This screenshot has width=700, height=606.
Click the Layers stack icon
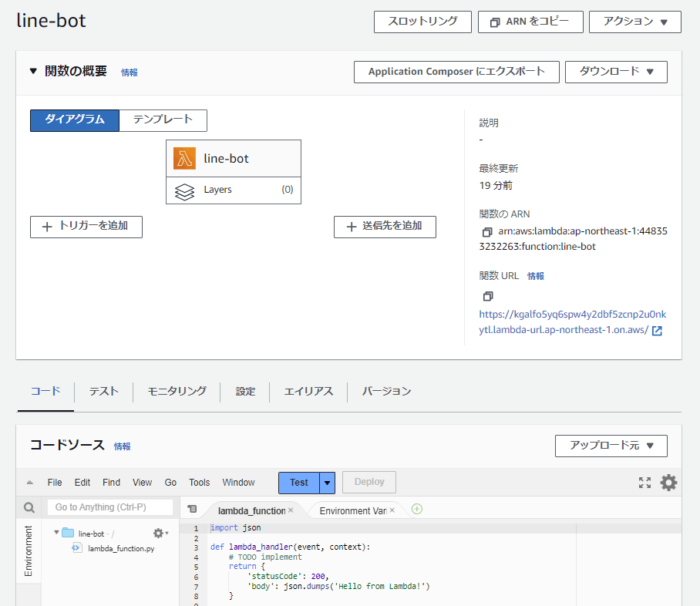(184, 190)
